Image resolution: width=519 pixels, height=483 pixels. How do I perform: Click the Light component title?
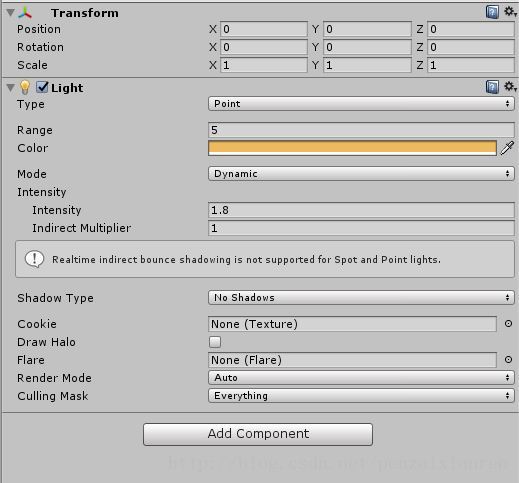click(67, 88)
